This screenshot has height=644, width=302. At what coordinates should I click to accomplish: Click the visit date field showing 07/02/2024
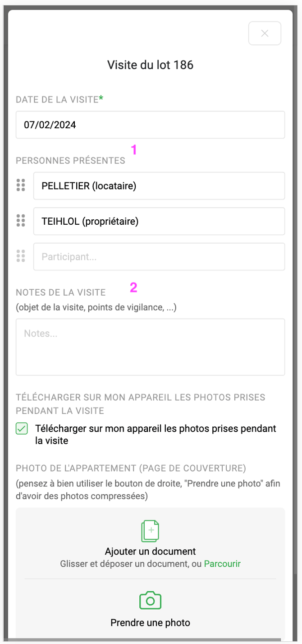point(150,125)
